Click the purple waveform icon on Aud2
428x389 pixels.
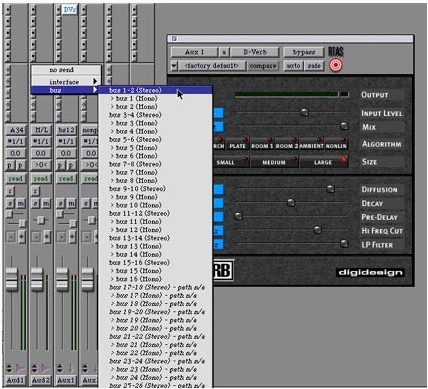click(45, 368)
